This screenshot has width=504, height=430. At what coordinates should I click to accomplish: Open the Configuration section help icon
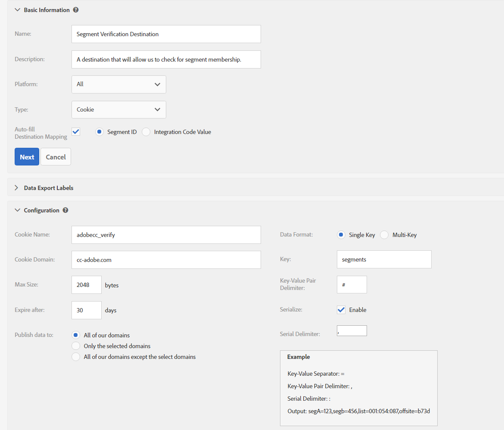coord(65,210)
